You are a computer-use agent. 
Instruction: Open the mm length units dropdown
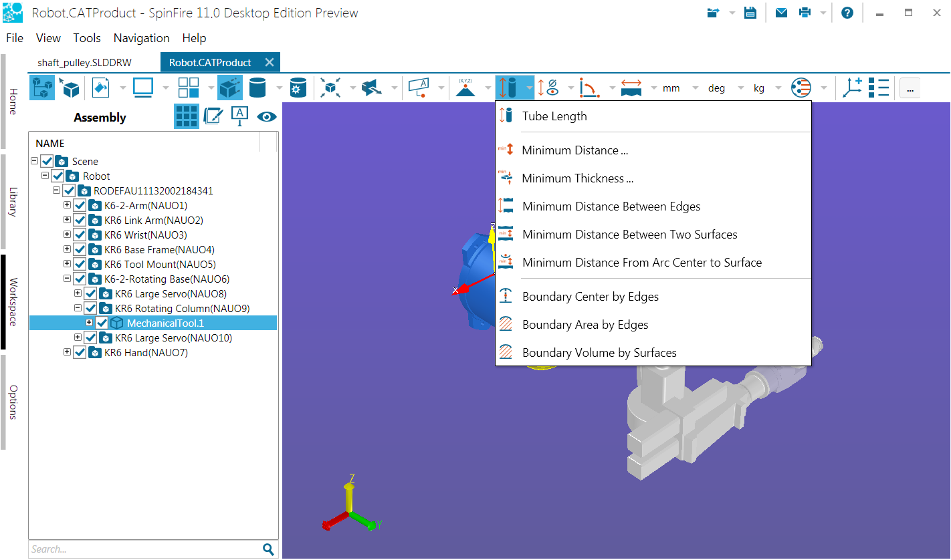[x=681, y=88]
